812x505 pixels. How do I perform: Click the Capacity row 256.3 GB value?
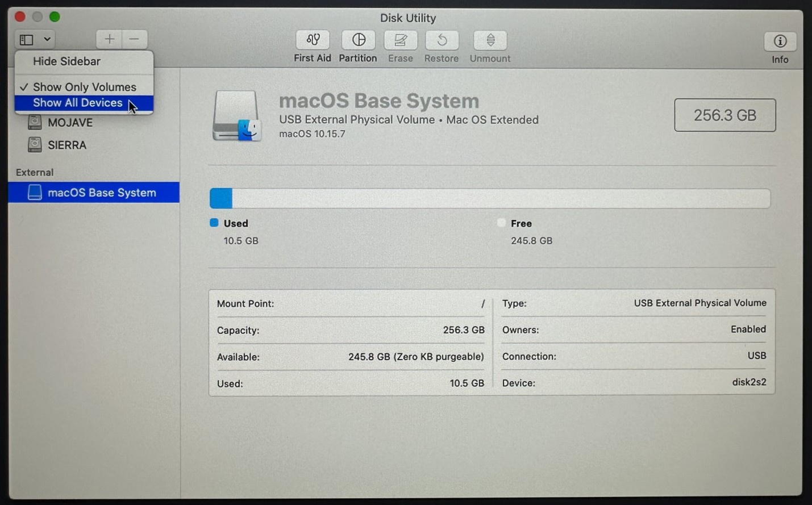(x=464, y=330)
